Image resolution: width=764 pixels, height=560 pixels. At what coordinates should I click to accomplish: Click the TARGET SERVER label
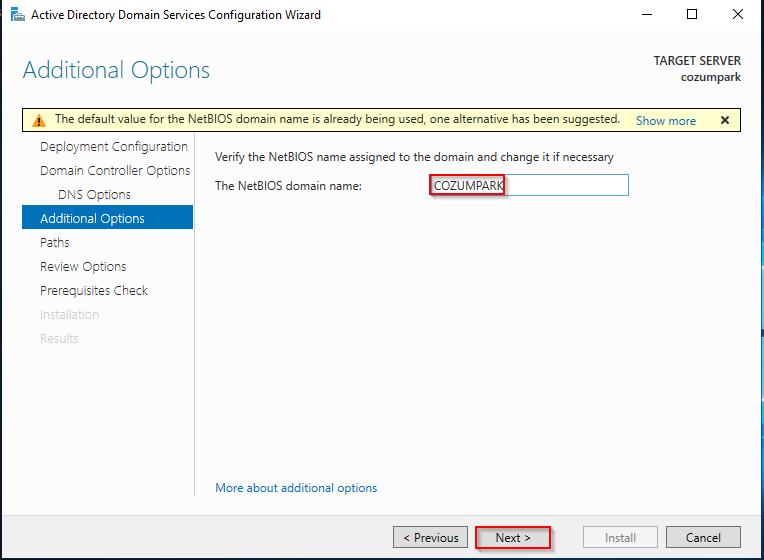pyautogui.click(x=697, y=60)
